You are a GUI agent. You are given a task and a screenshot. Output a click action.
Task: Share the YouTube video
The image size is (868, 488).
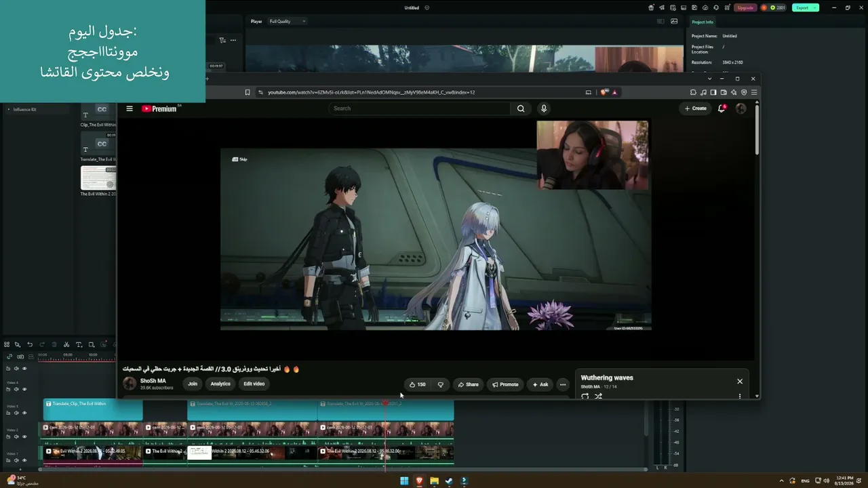[468, 384]
